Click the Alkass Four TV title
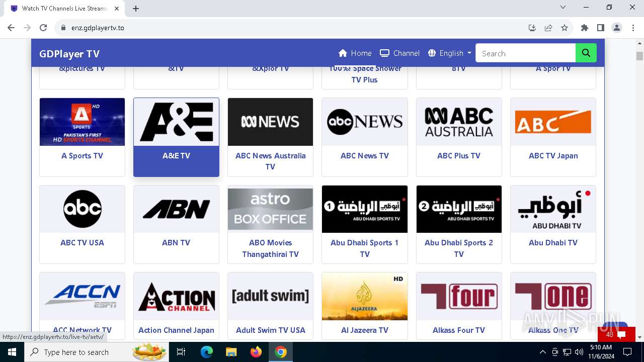 pyautogui.click(x=459, y=330)
